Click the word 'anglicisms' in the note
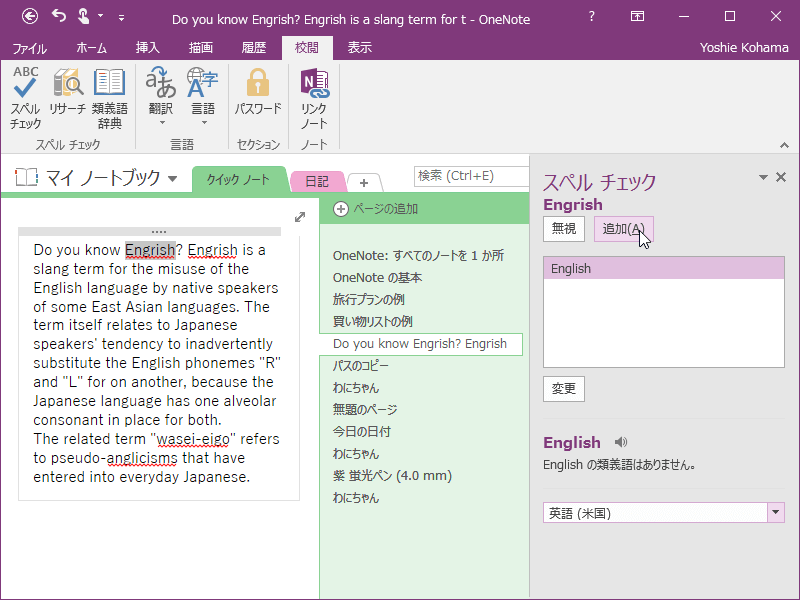This screenshot has height=600, width=800. (x=142, y=458)
